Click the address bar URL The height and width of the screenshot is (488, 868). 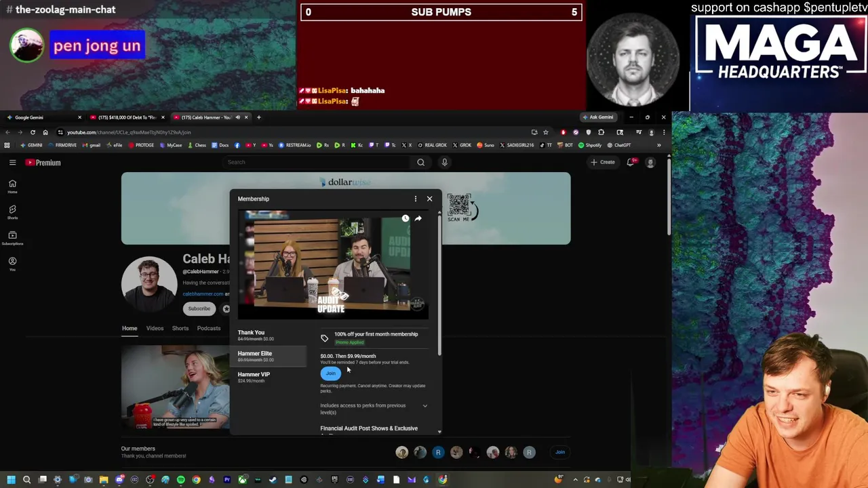[129, 132]
